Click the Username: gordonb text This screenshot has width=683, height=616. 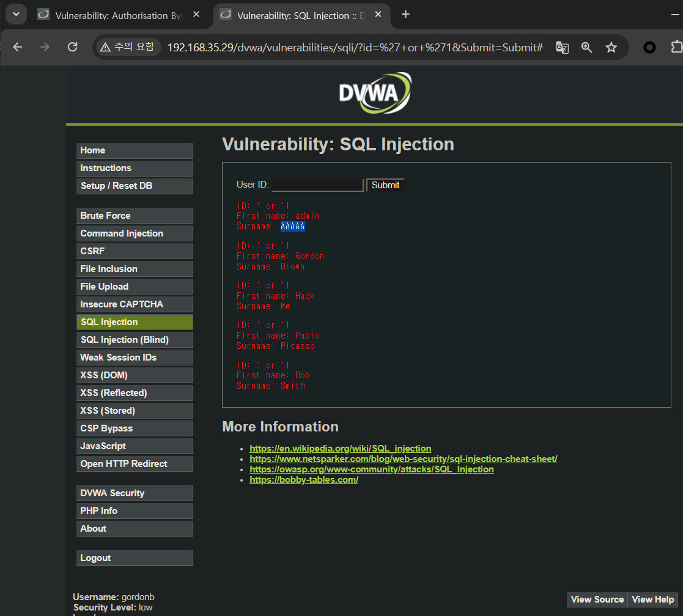(x=114, y=597)
